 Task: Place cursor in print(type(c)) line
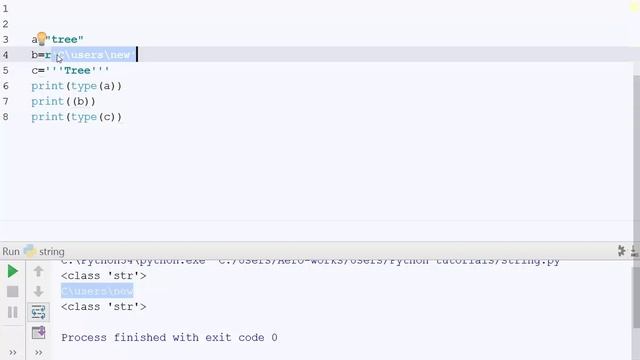76,117
